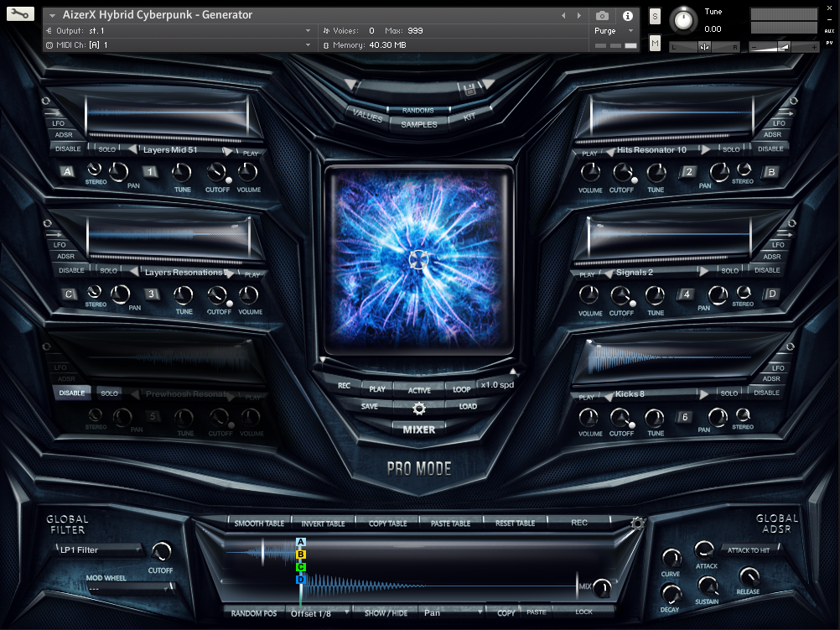Click the random refresh icon on layer B
Screen dimensions: 840x630
[x=793, y=101]
